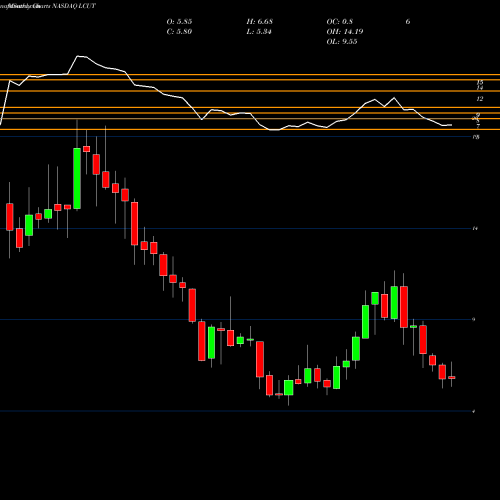This screenshot has height=500, width=500.
Task: Click the standalone 6 in the header
Action: coord(408,22)
